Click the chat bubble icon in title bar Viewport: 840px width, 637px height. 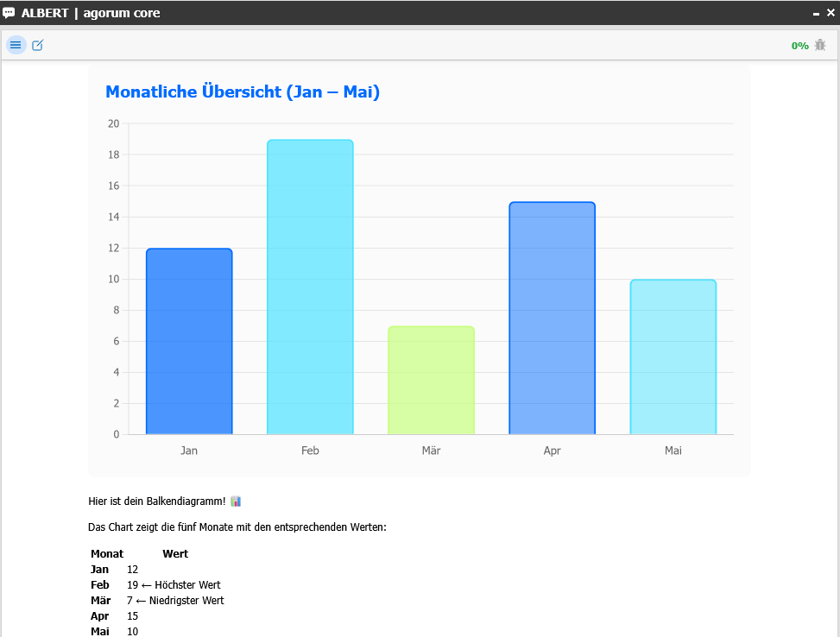click(9, 13)
